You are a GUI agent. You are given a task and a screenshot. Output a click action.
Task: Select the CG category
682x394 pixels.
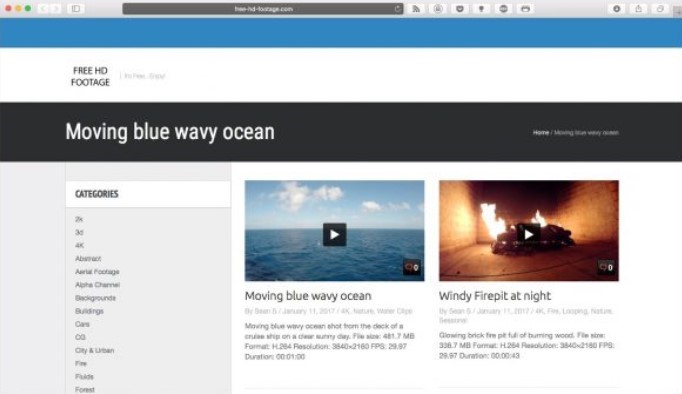pos(80,337)
